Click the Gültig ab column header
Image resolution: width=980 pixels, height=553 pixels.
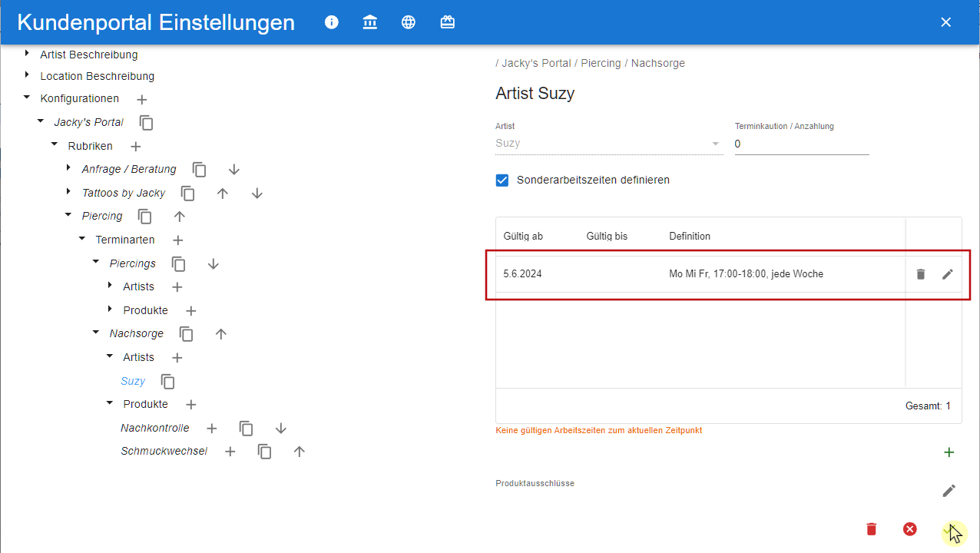click(x=524, y=237)
